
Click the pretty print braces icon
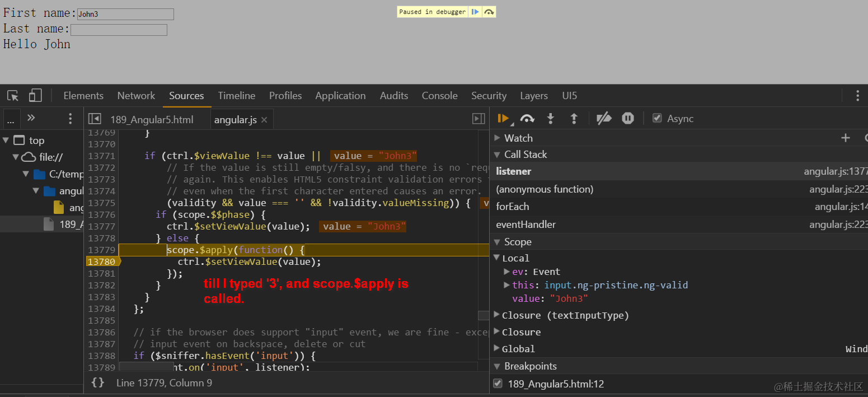(x=98, y=382)
